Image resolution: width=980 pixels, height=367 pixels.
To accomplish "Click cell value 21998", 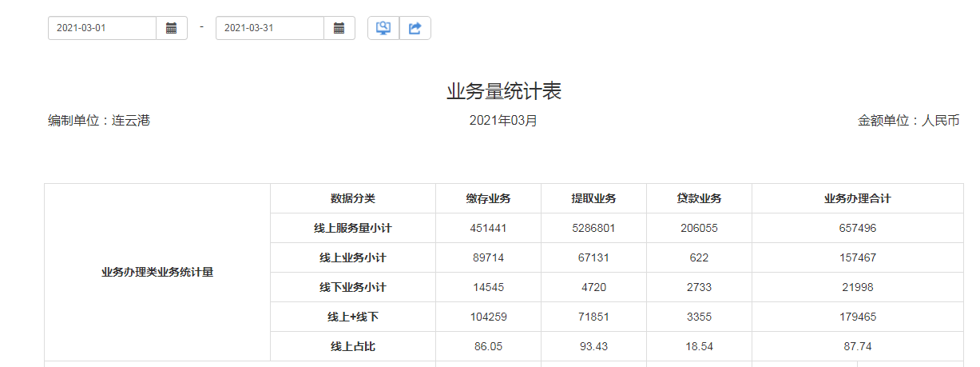I will coord(858,287).
